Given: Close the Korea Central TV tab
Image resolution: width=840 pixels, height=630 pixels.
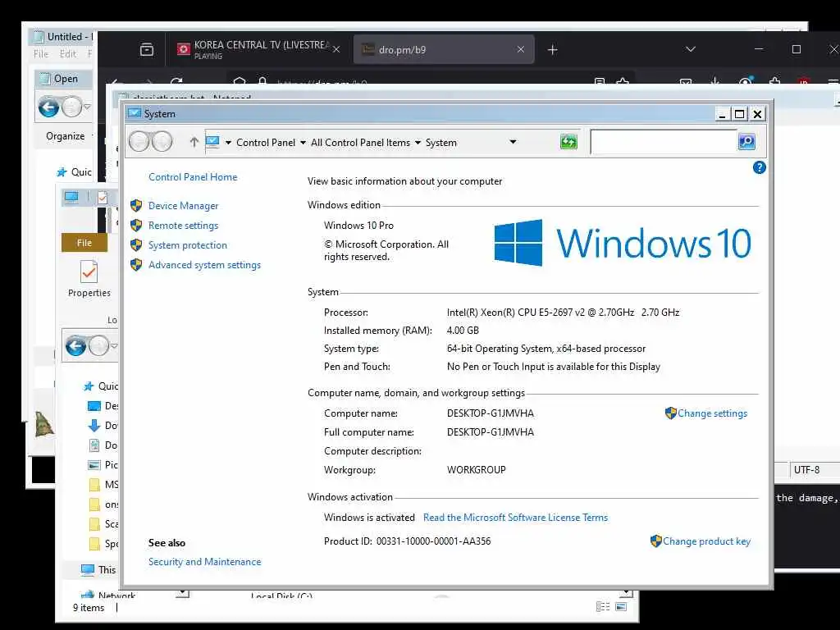Looking at the screenshot, I should coord(336,49).
